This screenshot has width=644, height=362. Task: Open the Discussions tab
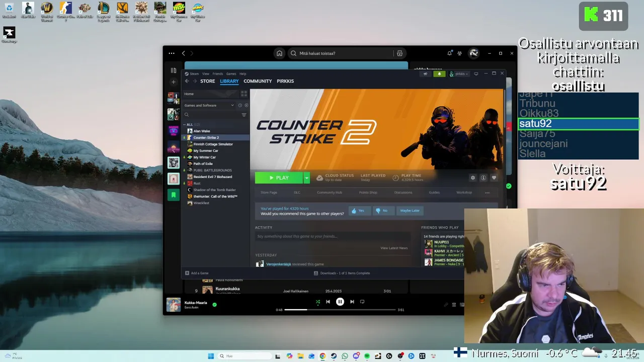[403, 193]
